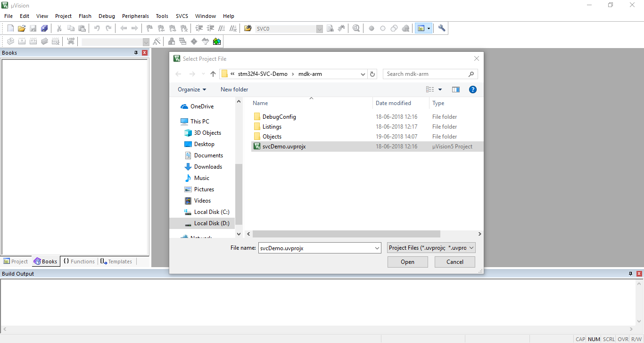Open the Project Files type filter

point(431,248)
